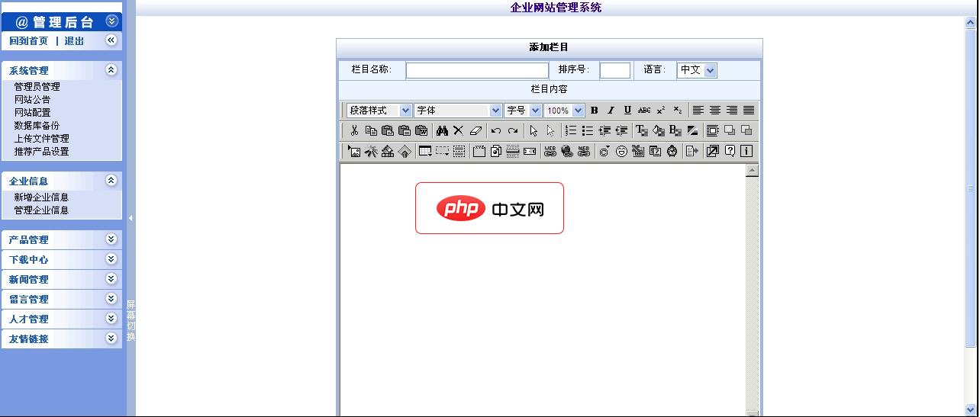The width and height of the screenshot is (980, 417).
Task: Align text right in the editor
Action: click(x=732, y=111)
